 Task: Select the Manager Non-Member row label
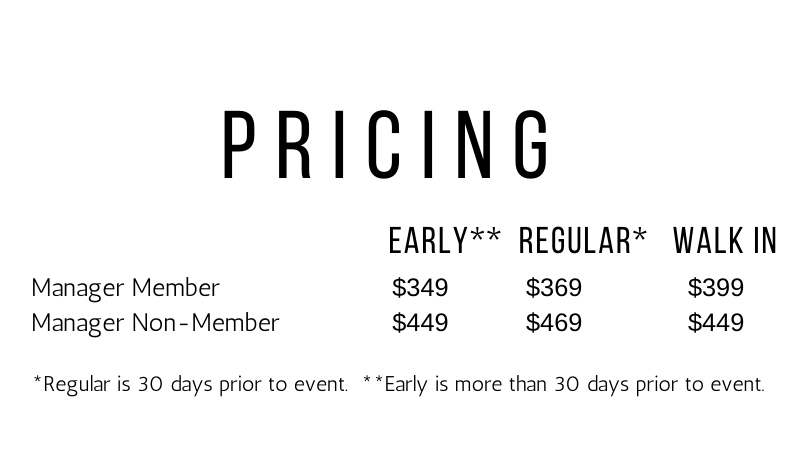155,323
